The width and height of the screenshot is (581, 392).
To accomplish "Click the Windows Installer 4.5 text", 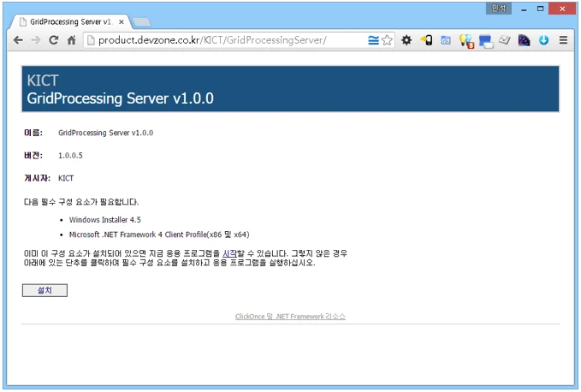I will pos(105,220).
